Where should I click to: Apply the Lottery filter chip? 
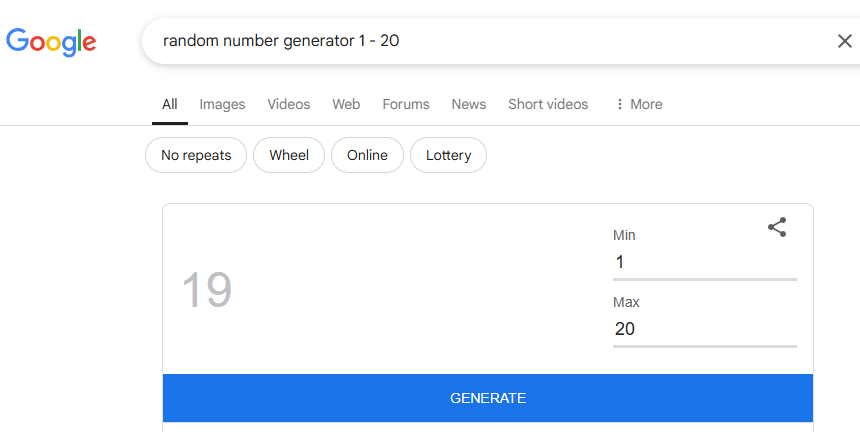tap(448, 155)
